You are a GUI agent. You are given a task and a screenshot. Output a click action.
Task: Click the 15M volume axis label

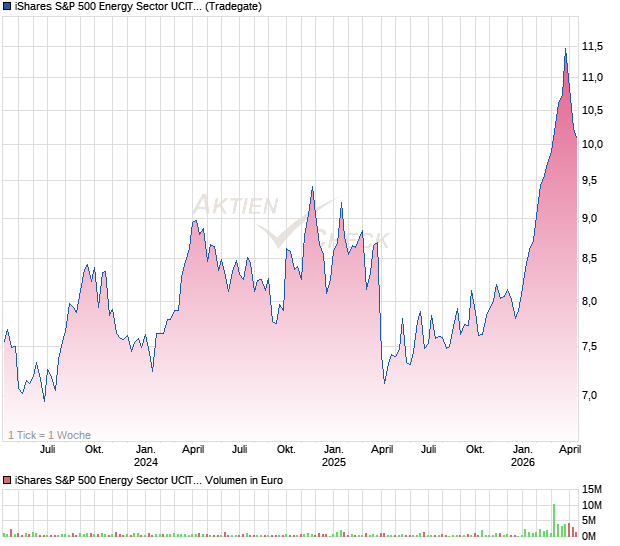coord(593,490)
